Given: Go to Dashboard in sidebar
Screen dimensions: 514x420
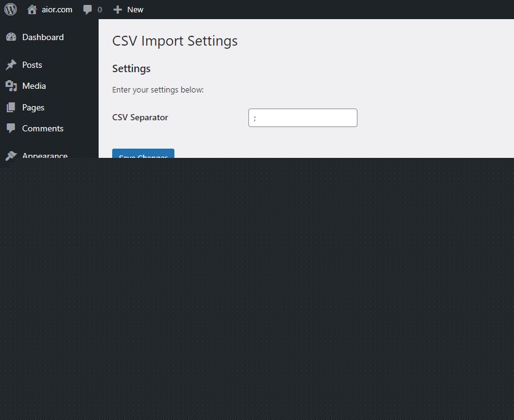Looking at the screenshot, I should click(43, 37).
